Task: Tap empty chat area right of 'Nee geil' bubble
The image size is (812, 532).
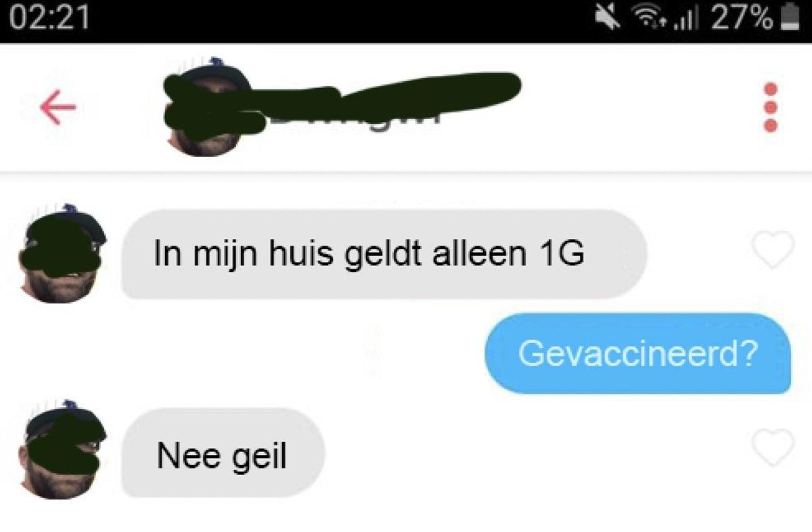Action: [x=535, y=452]
